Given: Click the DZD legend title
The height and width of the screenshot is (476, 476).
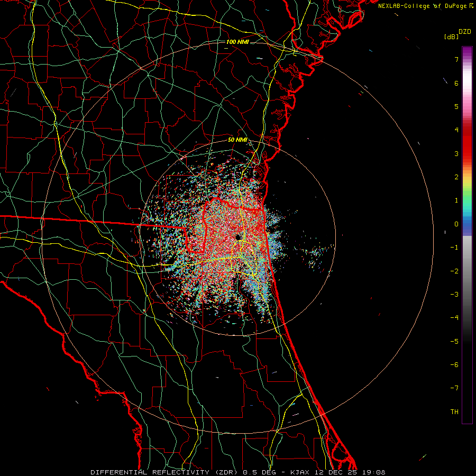Looking at the screenshot, I should tap(465, 32).
